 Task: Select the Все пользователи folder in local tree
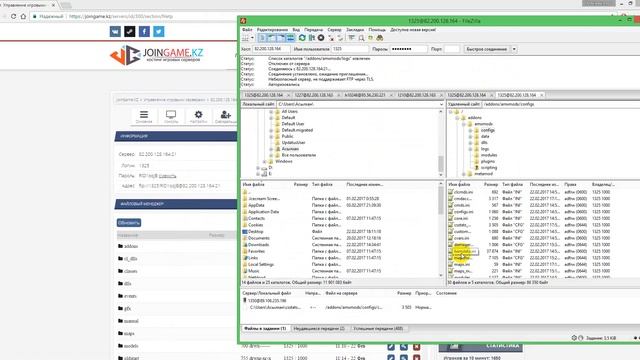coord(299,155)
